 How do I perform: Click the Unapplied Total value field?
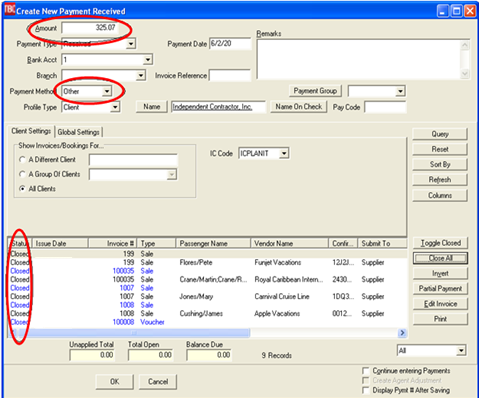pos(92,355)
